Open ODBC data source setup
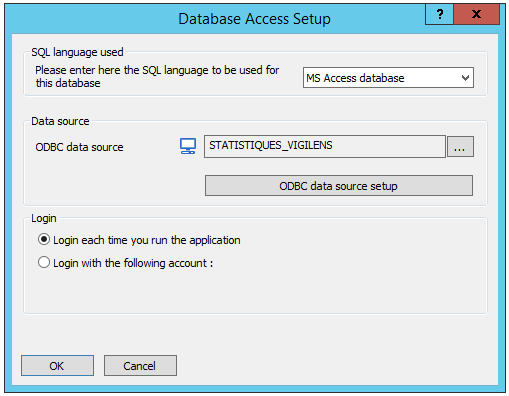 (339, 186)
